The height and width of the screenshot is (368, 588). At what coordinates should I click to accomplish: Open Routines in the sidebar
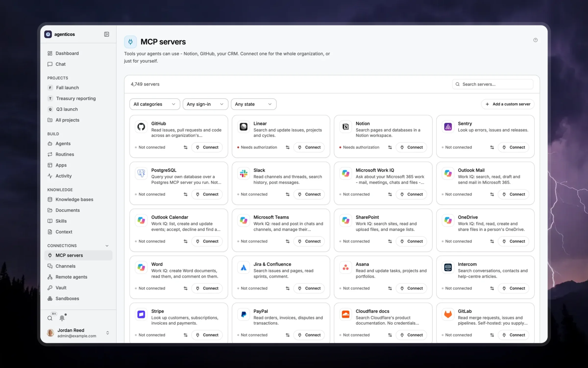point(78,154)
